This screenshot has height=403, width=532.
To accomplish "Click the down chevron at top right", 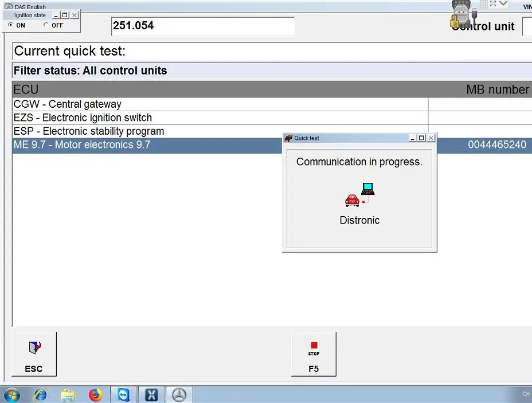I will pyautogui.click(x=503, y=3).
